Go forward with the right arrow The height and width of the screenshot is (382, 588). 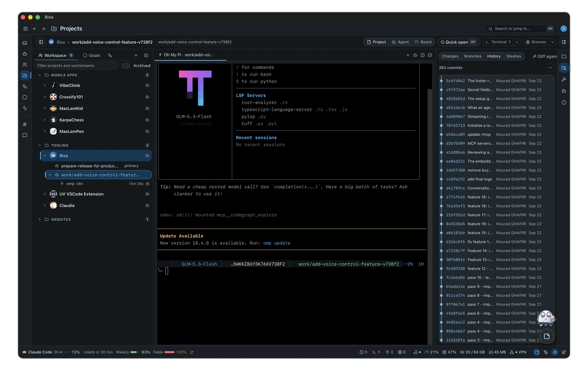point(44,29)
